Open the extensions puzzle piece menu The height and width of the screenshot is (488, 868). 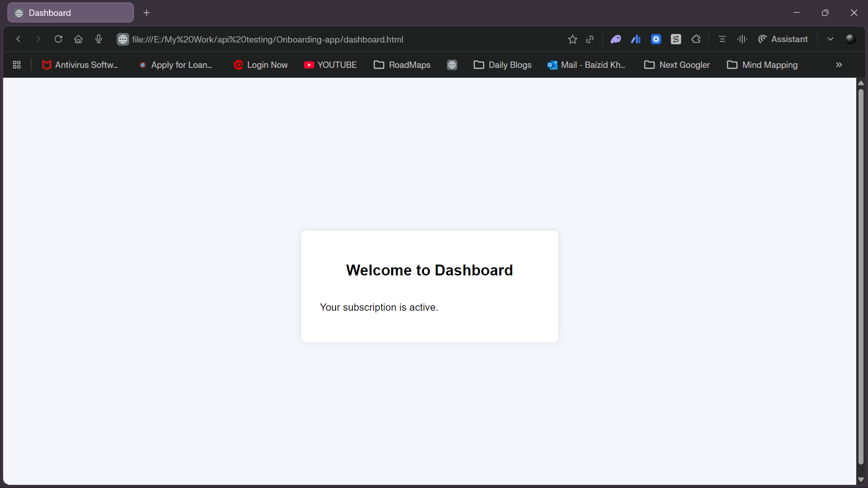[696, 39]
